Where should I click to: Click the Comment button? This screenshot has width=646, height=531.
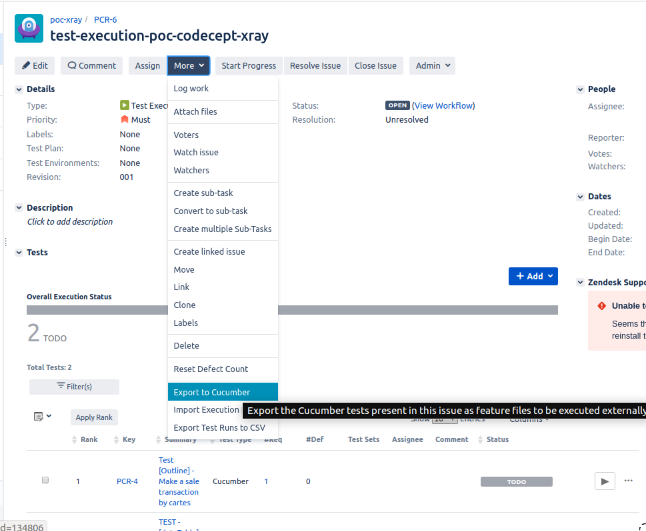(92, 66)
